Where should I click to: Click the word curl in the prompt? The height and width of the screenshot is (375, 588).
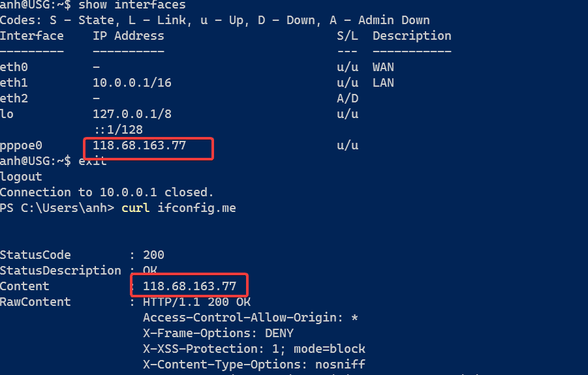click(135, 208)
